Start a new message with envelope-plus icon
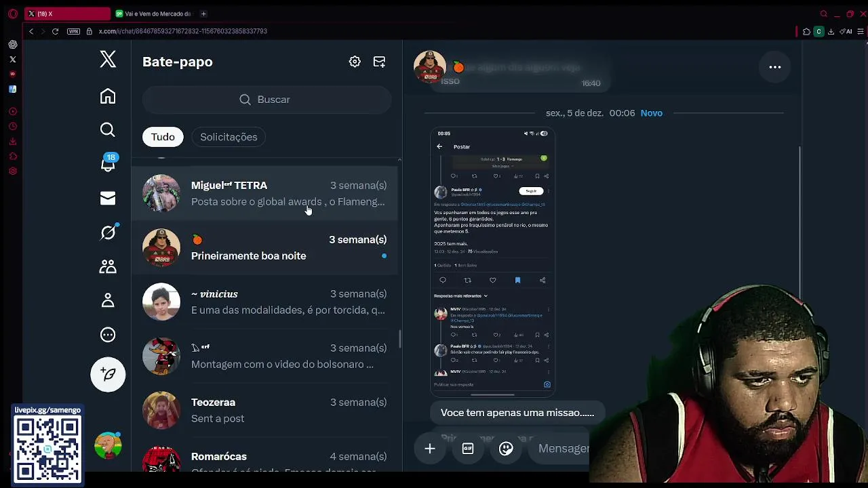 pos(380,62)
